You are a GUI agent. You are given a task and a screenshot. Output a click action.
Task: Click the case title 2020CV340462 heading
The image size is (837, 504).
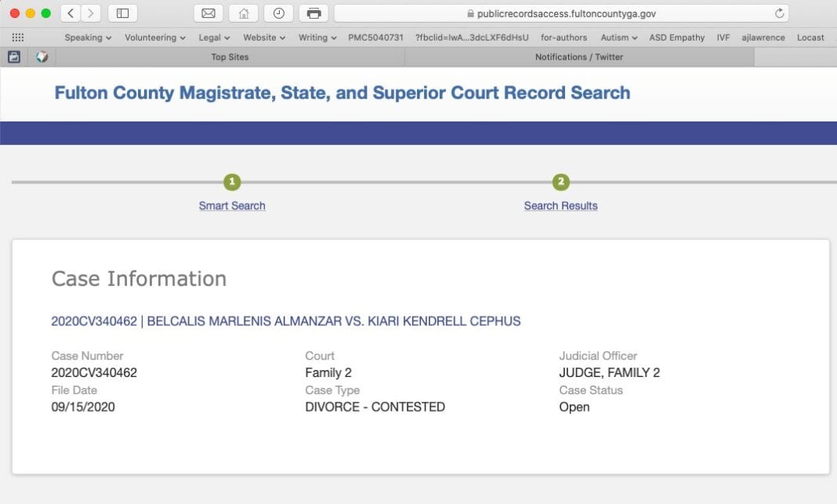click(286, 321)
